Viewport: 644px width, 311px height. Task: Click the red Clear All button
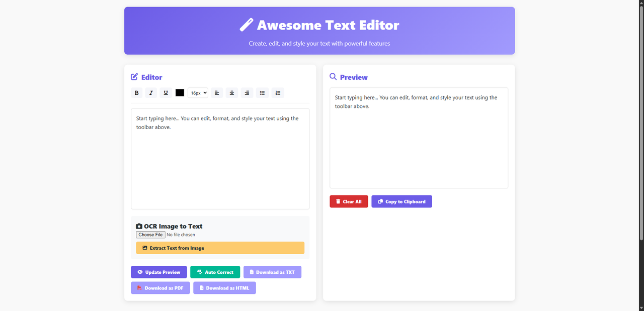349,201
